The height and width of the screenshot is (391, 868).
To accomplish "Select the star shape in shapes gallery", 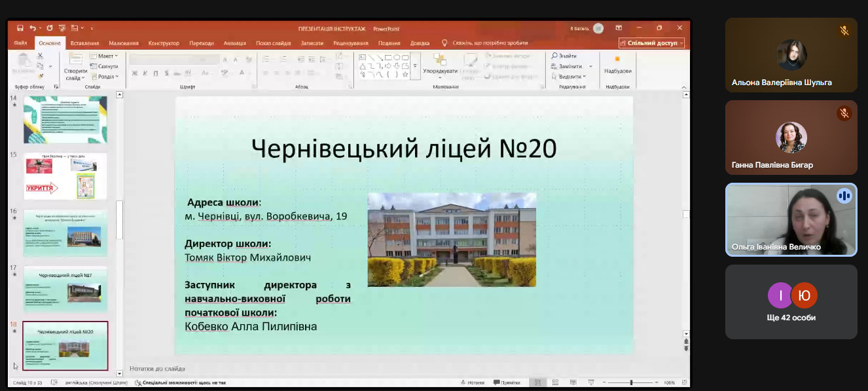I will click(405, 74).
